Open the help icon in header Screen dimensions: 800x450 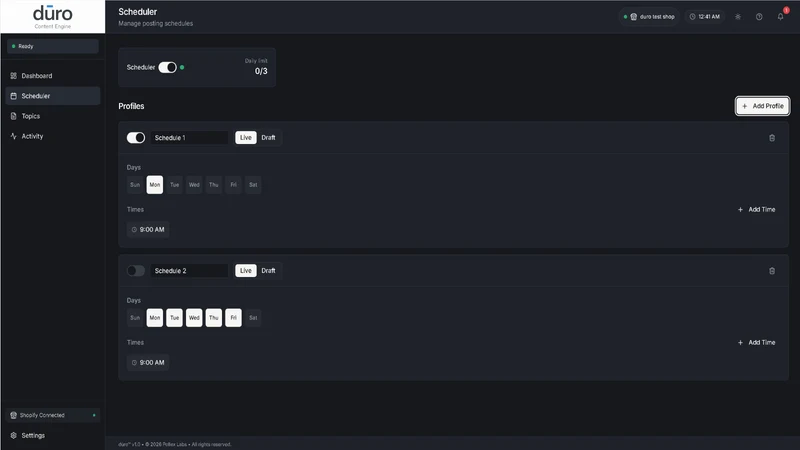(759, 17)
